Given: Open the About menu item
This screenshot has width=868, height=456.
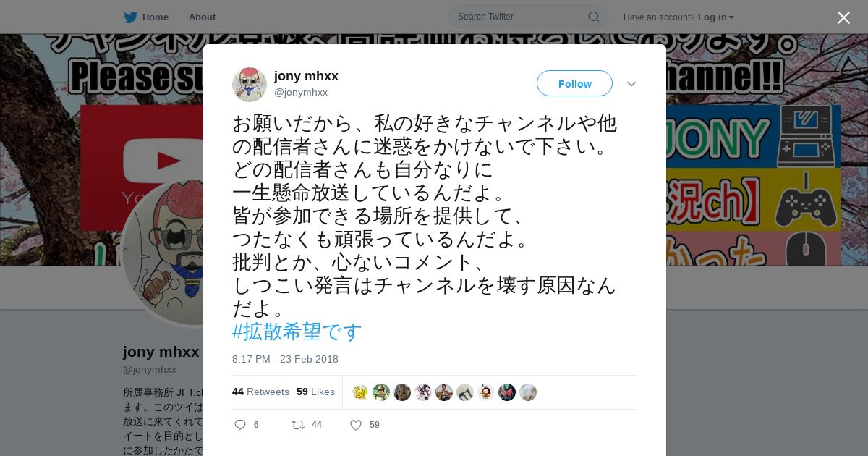Looking at the screenshot, I should click(202, 17).
